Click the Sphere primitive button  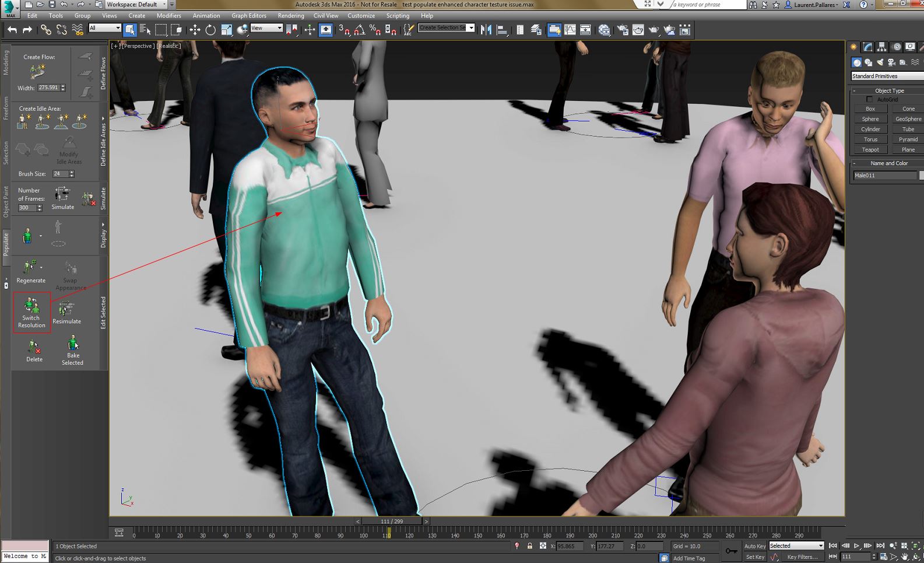(870, 119)
